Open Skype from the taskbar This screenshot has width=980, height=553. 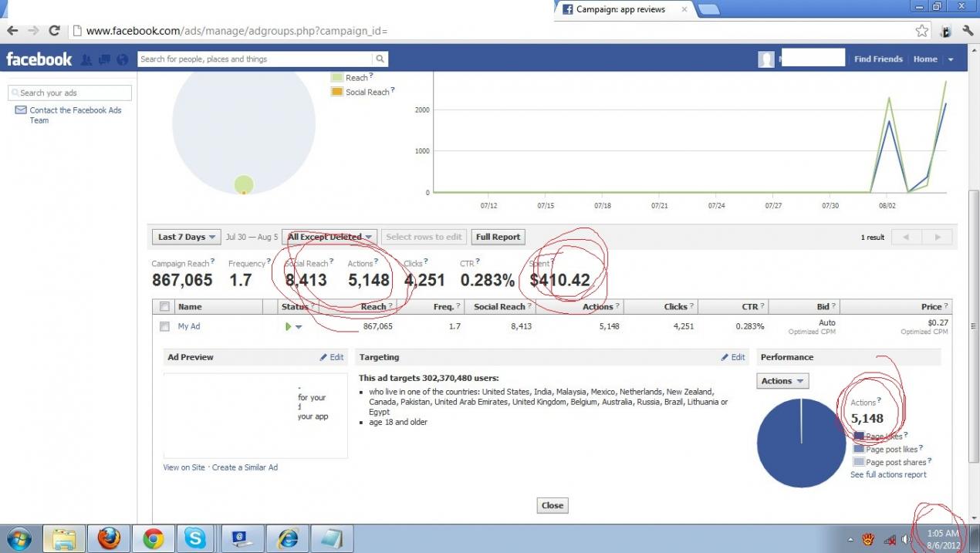[x=197, y=538]
